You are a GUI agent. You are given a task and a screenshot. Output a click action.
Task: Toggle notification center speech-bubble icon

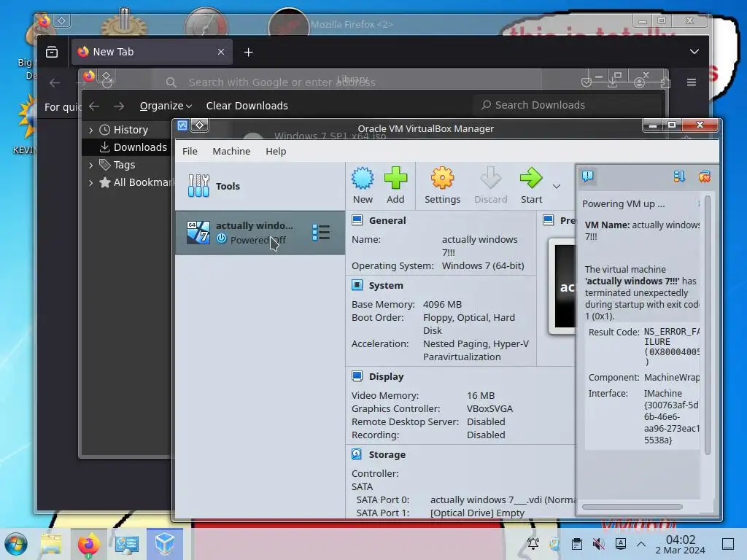pyautogui.click(x=587, y=176)
